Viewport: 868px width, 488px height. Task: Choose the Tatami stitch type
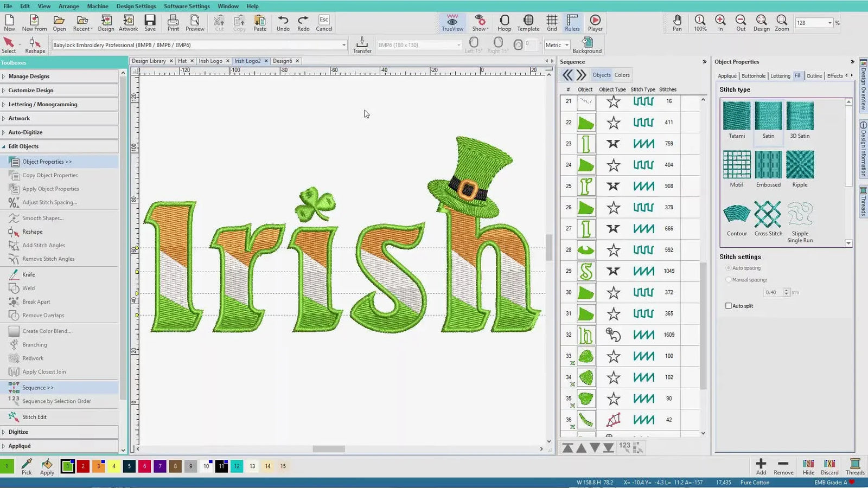[737, 120]
